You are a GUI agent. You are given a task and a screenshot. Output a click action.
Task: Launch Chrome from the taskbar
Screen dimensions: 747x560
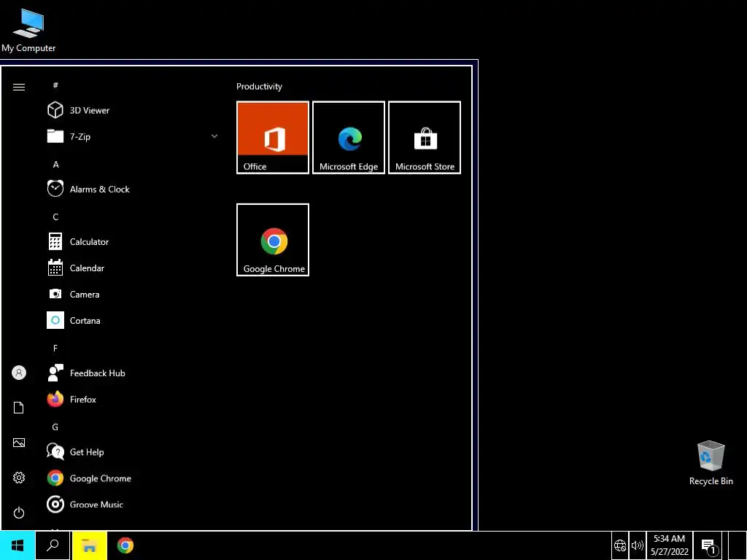(x=125, y=545)
